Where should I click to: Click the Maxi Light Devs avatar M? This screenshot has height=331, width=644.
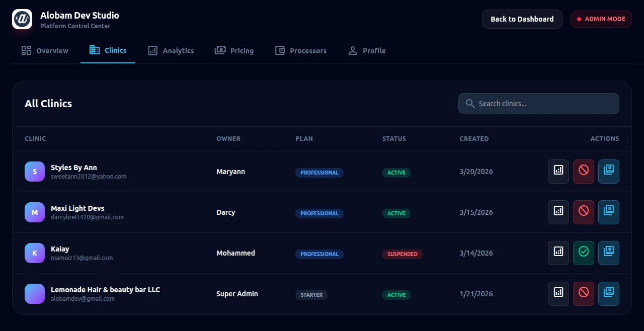click(x=35, y=212)
